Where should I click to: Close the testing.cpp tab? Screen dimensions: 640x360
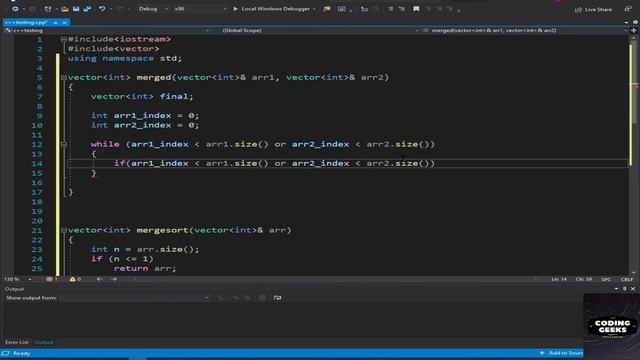(x=64, y=22)
